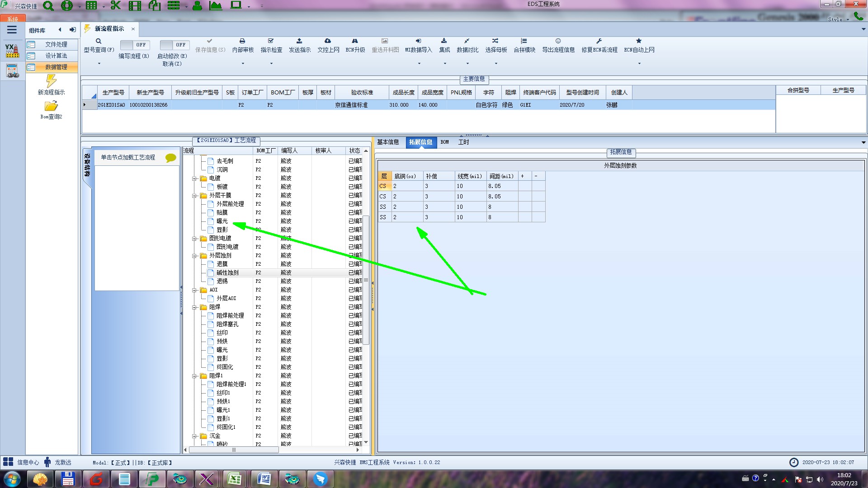Collapse the 阻焊1 tree node
This screenshot has width=868, height=488.
point(194,376)
